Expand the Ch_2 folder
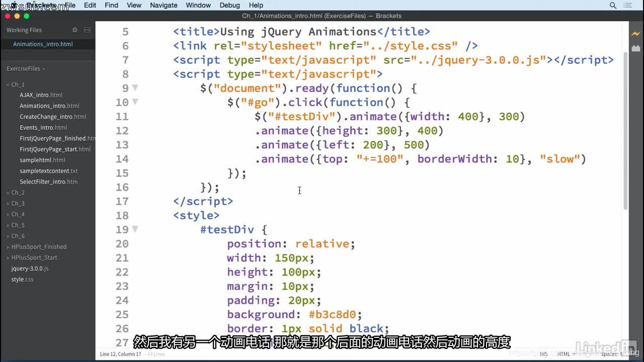Screen dimensions: 644x362 click(8, 193)
